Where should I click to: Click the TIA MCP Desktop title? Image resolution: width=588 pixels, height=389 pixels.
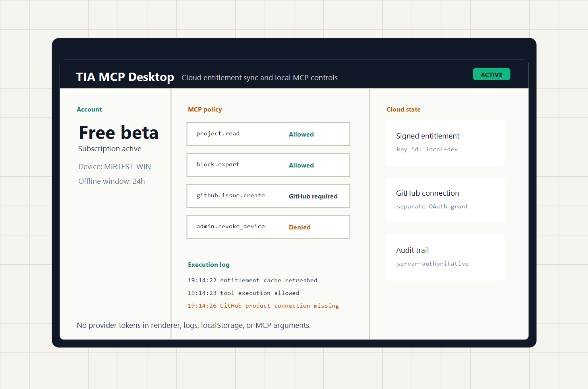click(125, 77)
